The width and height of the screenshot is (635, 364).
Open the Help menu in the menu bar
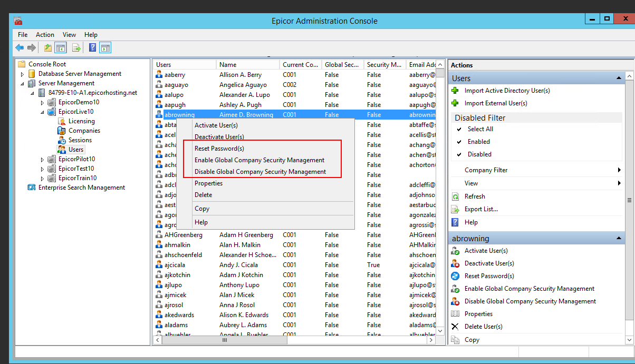point(91,35)
